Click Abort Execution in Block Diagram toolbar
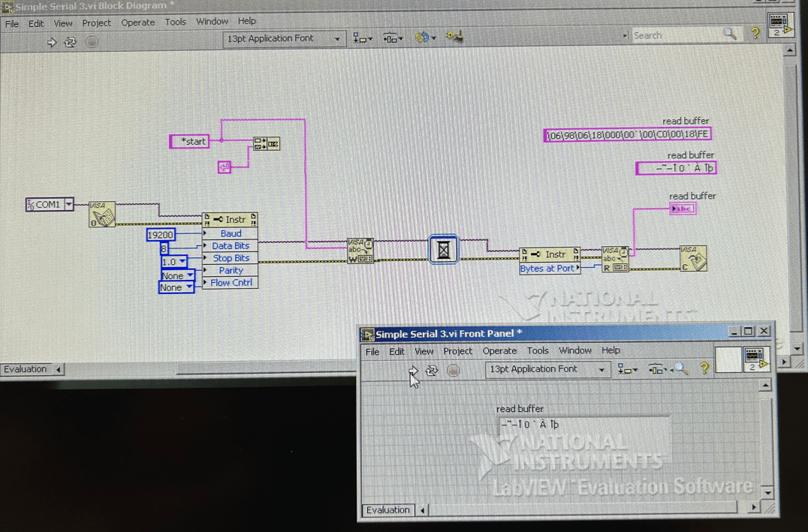Viewport: 808px width, 532px height. (92, 42)
